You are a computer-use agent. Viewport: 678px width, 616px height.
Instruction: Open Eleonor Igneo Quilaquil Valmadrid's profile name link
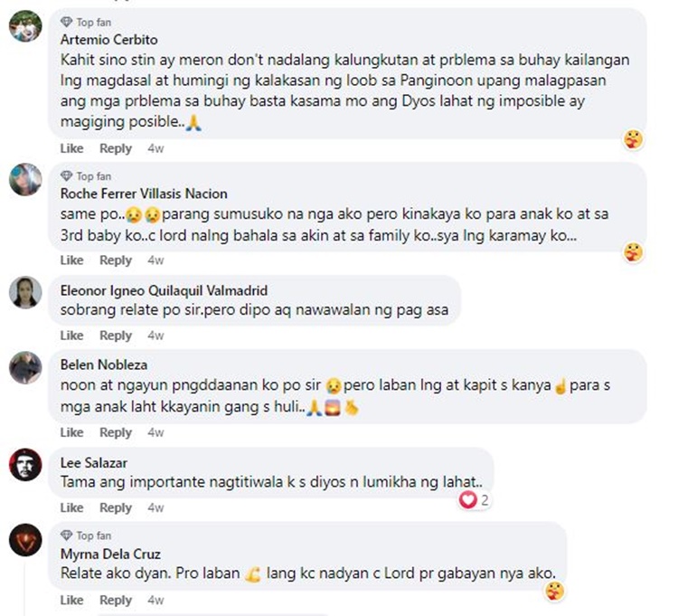pos(164,290)
